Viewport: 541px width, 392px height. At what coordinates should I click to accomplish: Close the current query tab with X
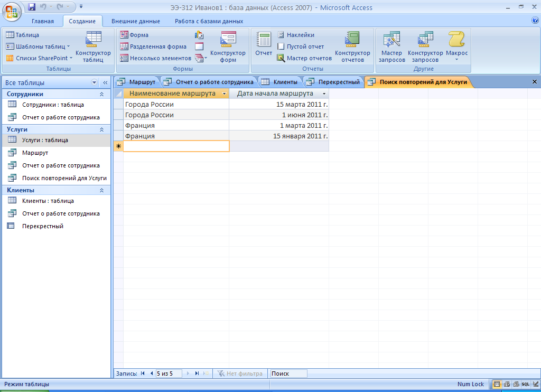pos(535,82)
